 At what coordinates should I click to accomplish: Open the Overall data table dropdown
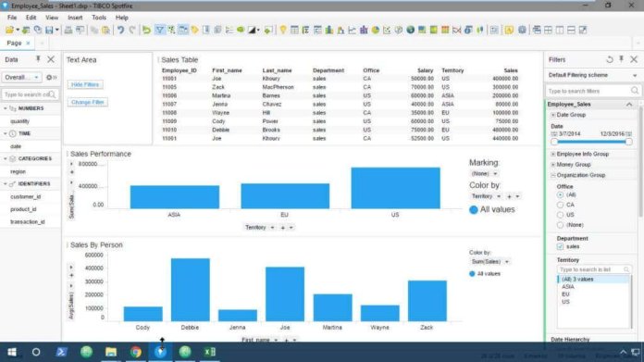pyautogui.click(x=21, y=77)
